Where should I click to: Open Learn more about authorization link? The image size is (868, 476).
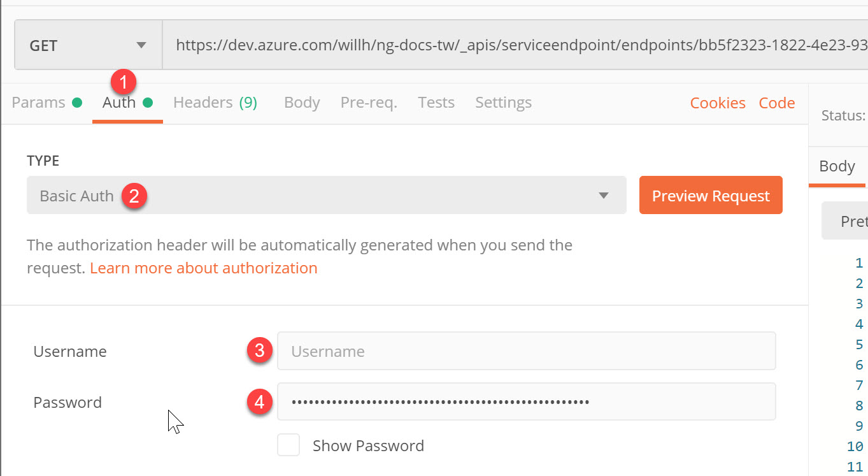(204, 268)
